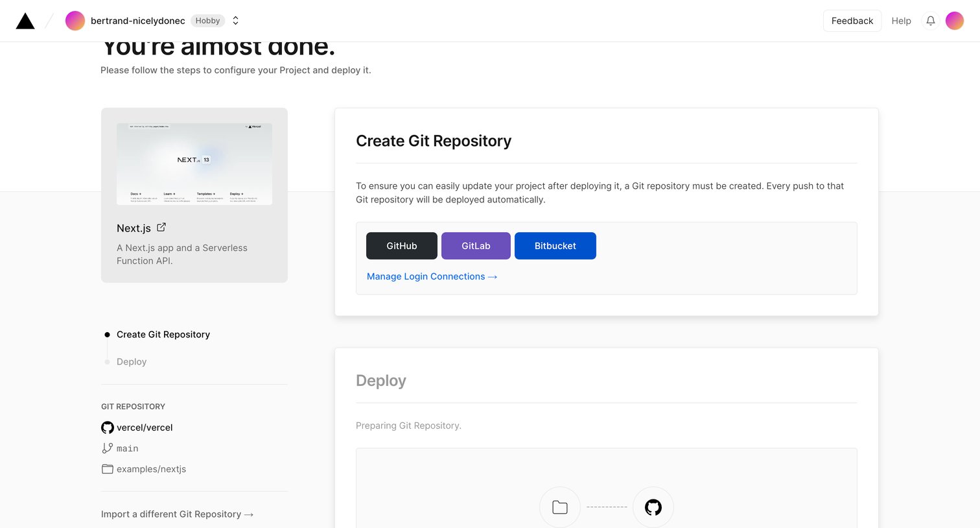The width and height of the screenshot is (980, 528).
Task: Open the Help link
Action: pyautogui.click(x=901, y=21)
